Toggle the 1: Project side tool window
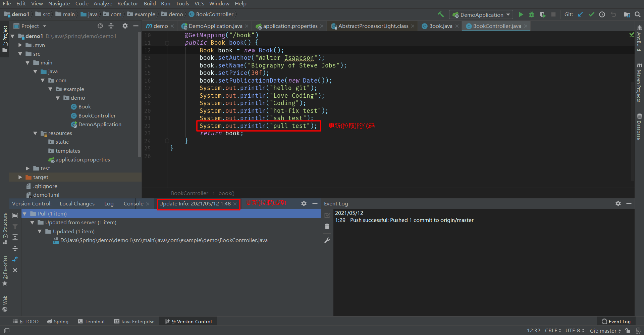The height and width of the screenshot is (335, 644). (5, 39)
